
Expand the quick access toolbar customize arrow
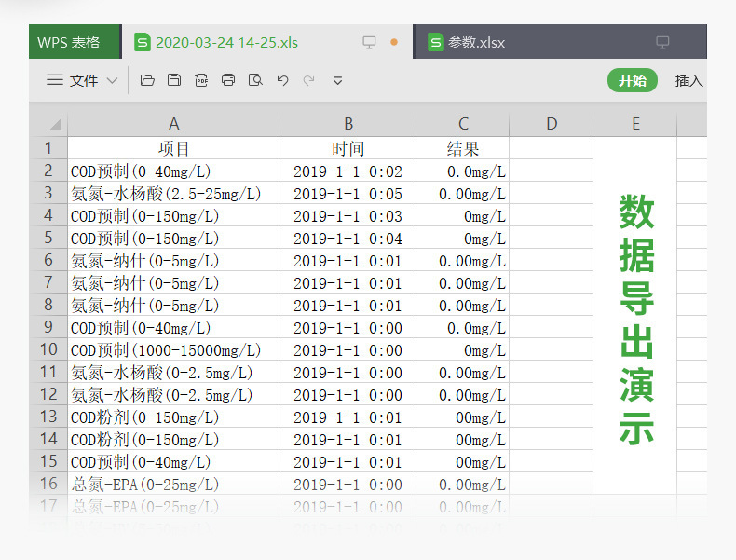(x=337, y=81)
